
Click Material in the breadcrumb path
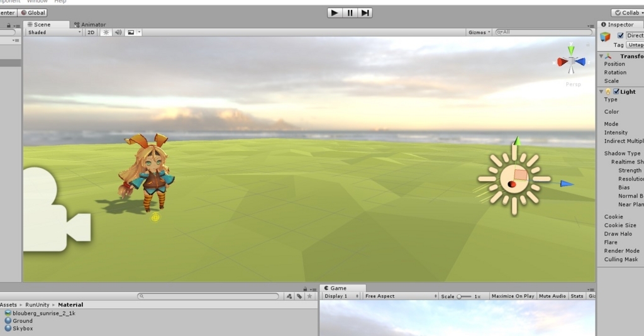[70, 305]
